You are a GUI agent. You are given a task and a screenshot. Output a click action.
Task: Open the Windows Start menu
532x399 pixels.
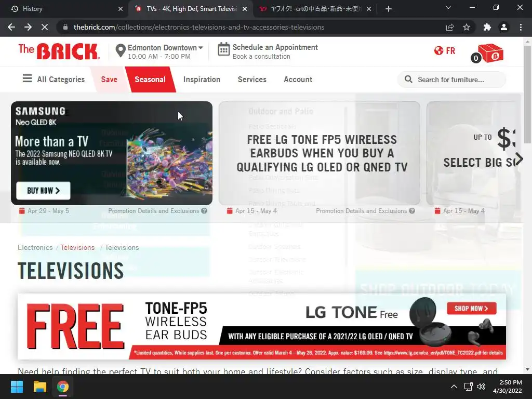tap(17, 387)
